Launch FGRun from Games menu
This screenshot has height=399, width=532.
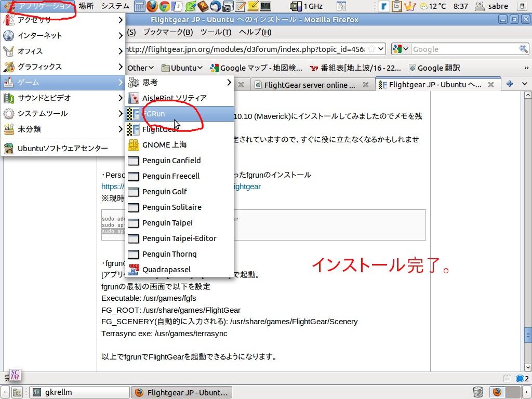pos(179,114)
